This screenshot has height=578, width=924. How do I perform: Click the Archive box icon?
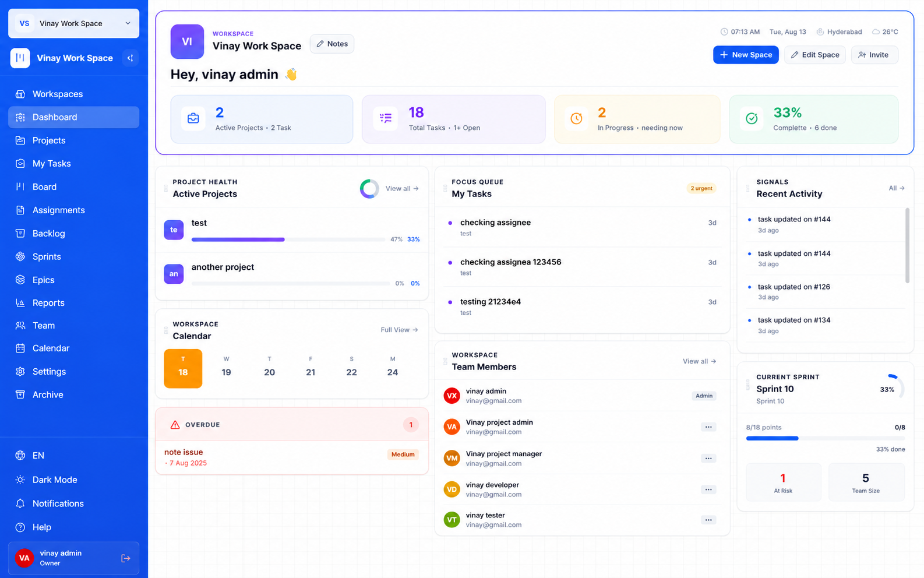tap(20, 394)
